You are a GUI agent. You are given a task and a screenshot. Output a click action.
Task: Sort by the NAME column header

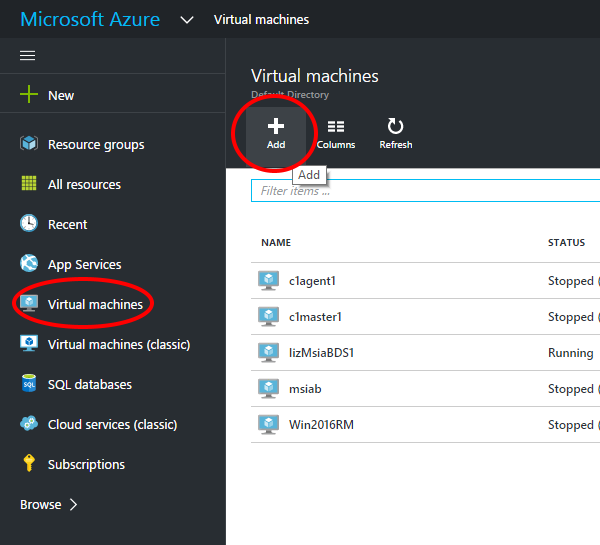tap(275, 243)
